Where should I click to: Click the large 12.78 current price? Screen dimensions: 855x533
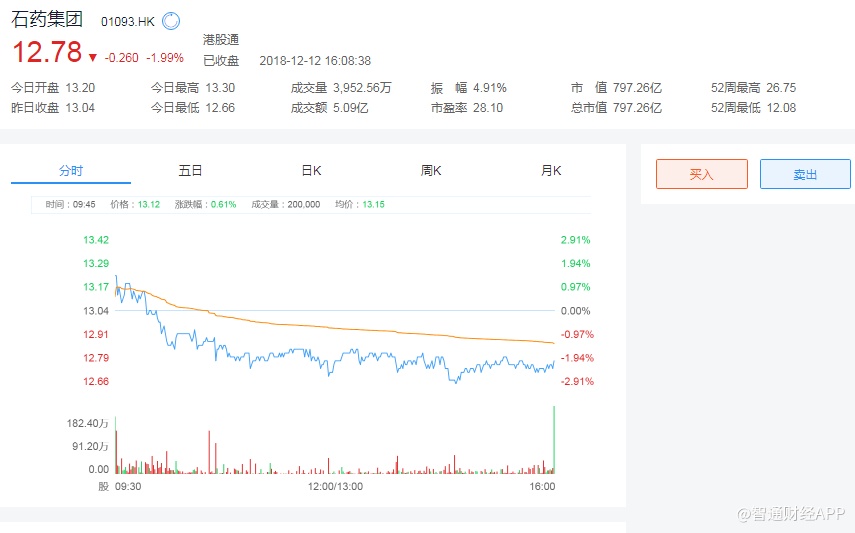46,52
